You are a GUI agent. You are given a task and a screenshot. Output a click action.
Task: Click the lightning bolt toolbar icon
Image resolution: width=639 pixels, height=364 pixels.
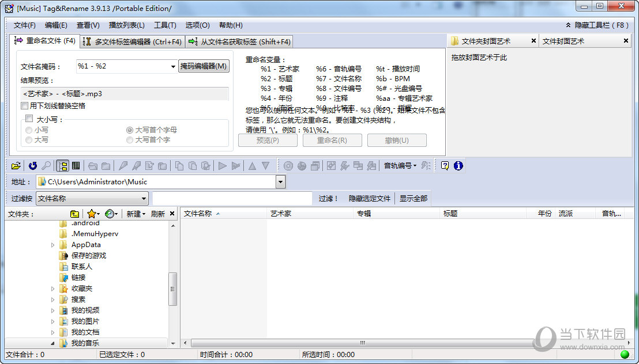[x=345, y=166]
